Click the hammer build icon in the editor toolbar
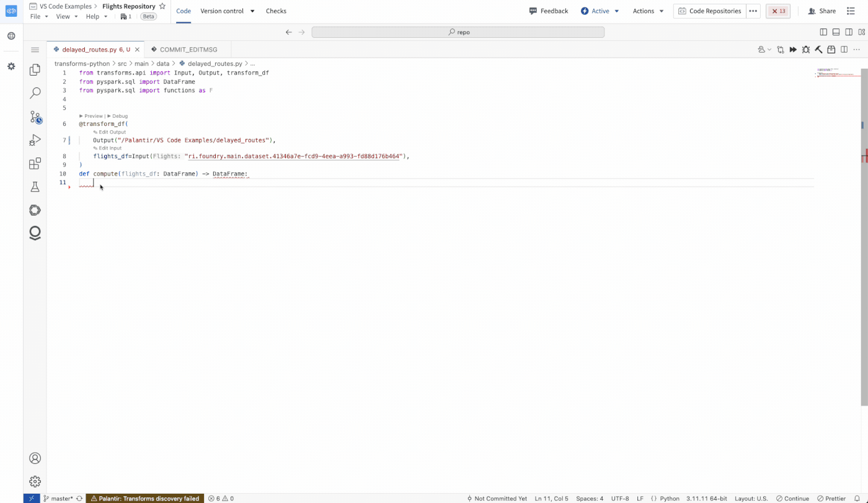This screenshot has height=503, width=868. 818,50
